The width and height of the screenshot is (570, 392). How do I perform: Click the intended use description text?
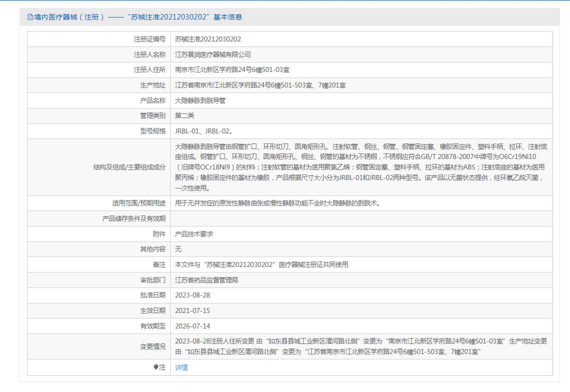pos(277,203)
